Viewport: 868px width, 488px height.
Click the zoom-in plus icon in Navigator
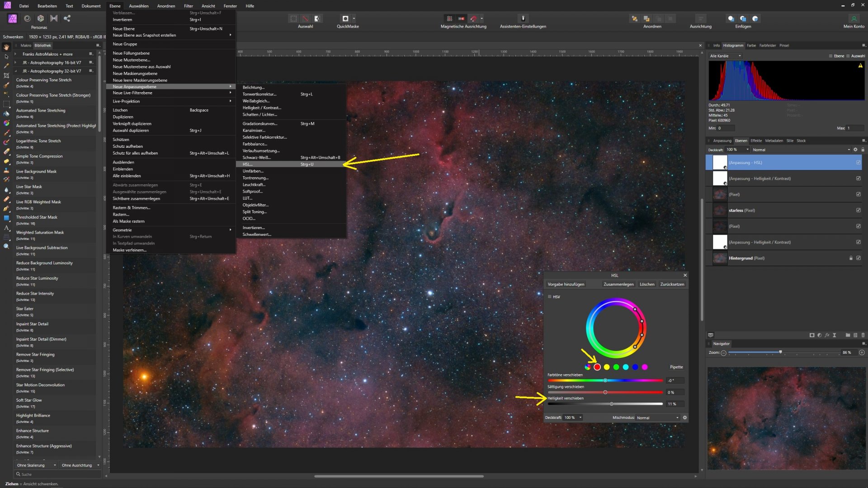(862, 352)
